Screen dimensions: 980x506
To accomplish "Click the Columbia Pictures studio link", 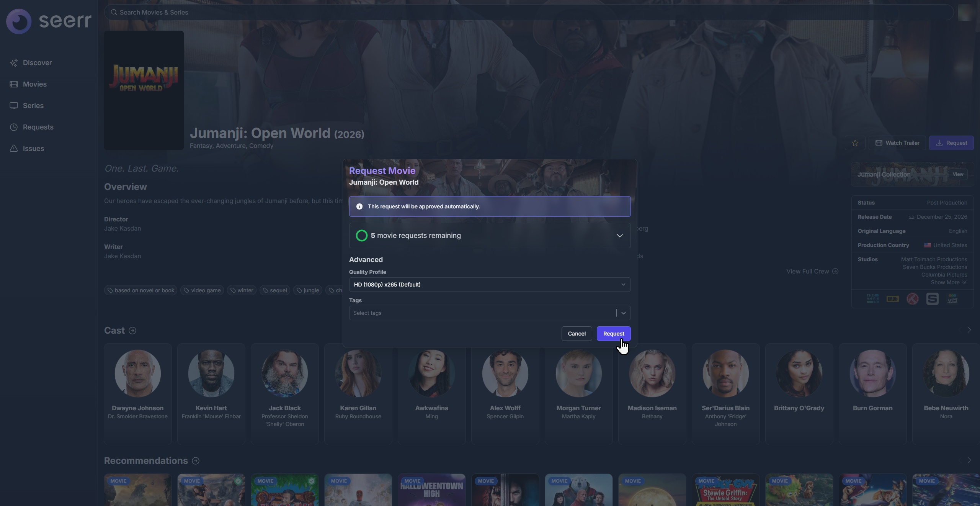I will pos(944,275).
